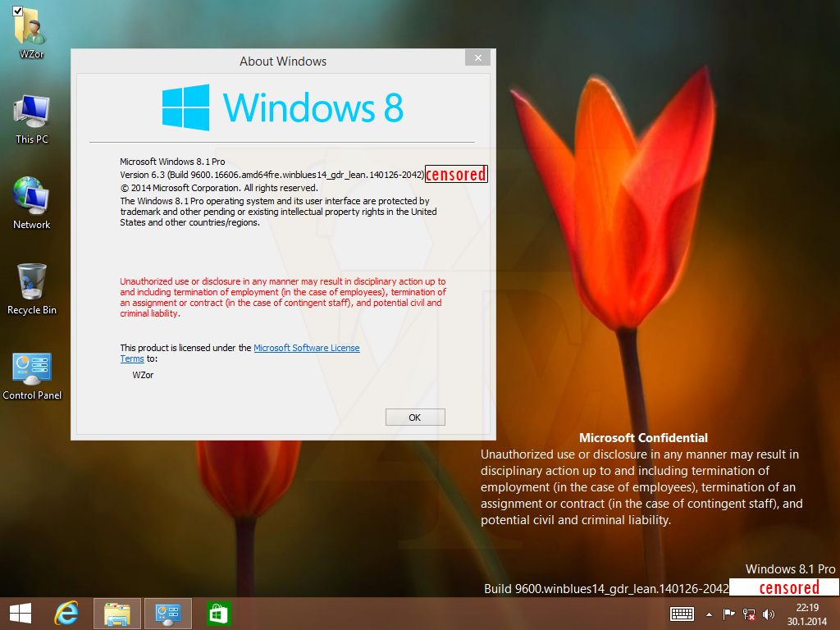Click the network status tray icon

749,614
